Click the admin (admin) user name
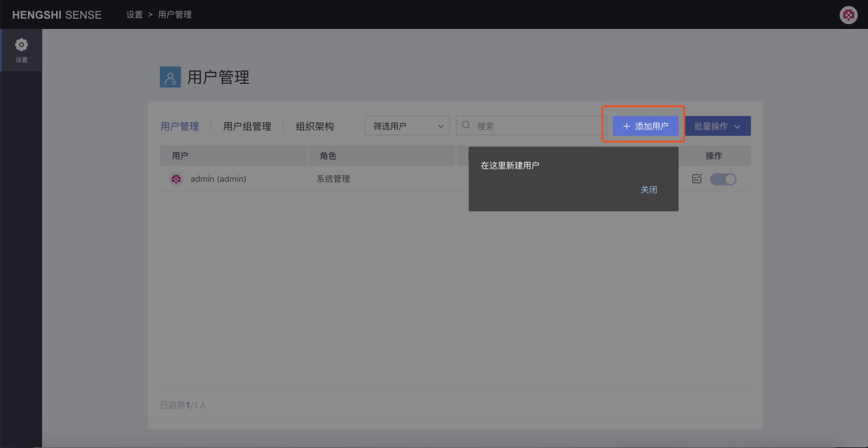The image size is (868, 448). pos(218,179)
